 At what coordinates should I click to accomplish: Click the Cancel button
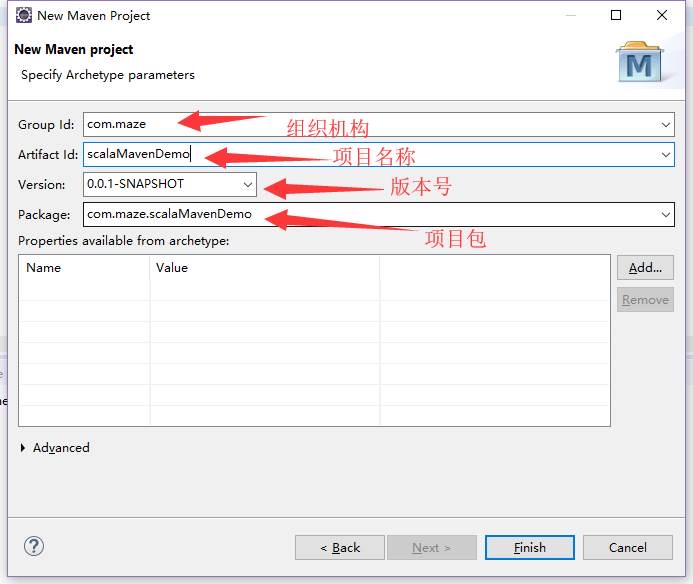click(627, 547)
